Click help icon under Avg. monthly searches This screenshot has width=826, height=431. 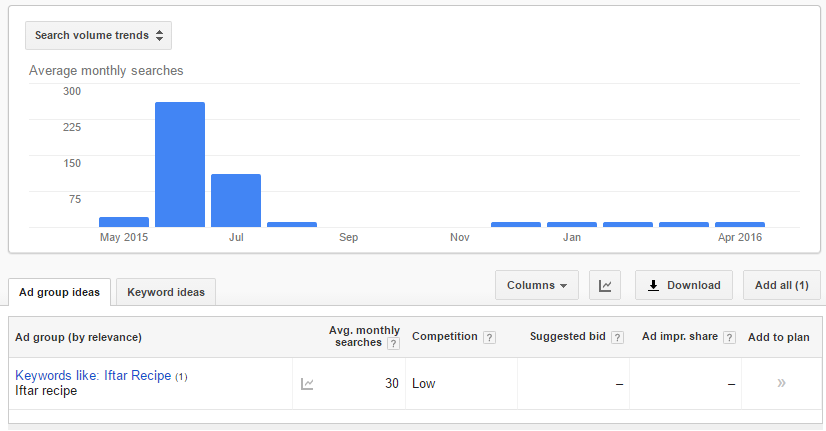tap(393, 344)
